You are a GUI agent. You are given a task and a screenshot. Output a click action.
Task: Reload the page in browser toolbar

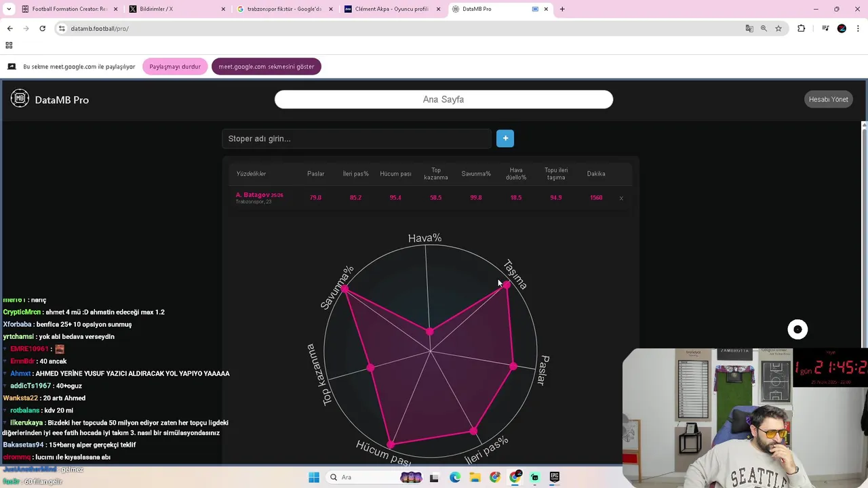point(42,28)
